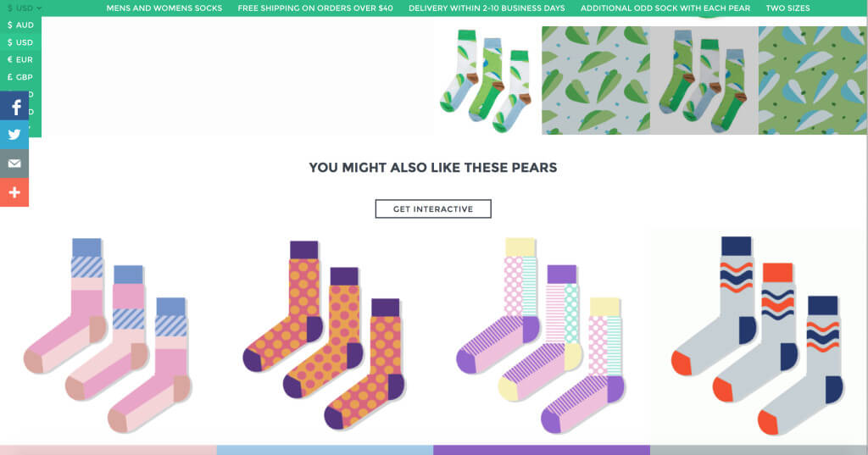Image resolution: width=868 pixels, height=455 pixels.
Task: Click the Get Interactive button
Action: (433, 209)
